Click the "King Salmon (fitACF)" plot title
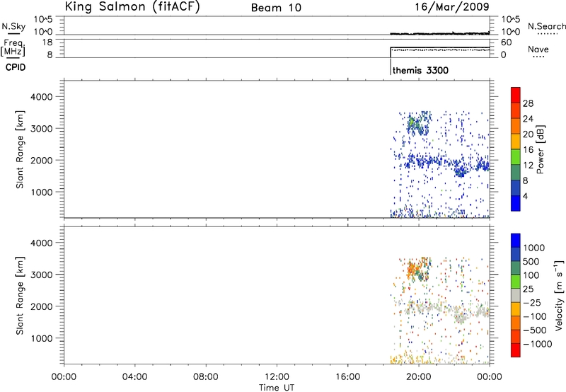This screenshot has width=566, height=392. click(132, 6)
